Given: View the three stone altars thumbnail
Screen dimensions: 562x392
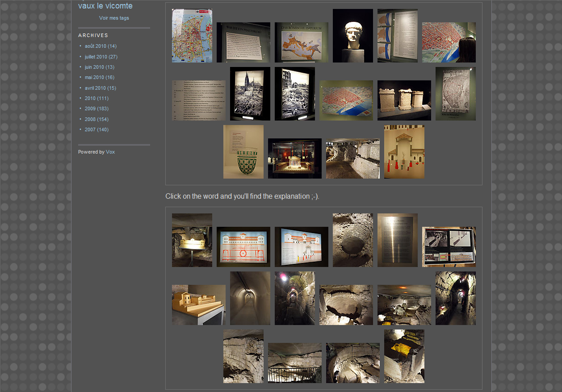Looking at the screenshot, I should [x=404, y=100].
